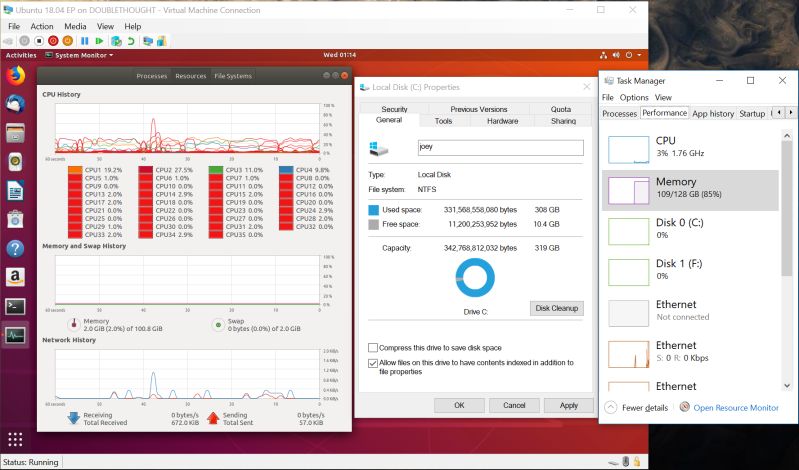
Task: Click the blue CPU4 color swatch
Action: 286,170
